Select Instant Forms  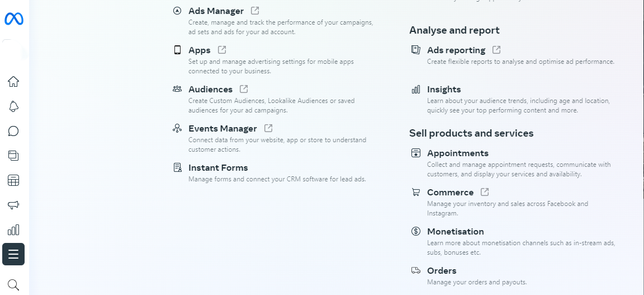(x=218, y=167)
